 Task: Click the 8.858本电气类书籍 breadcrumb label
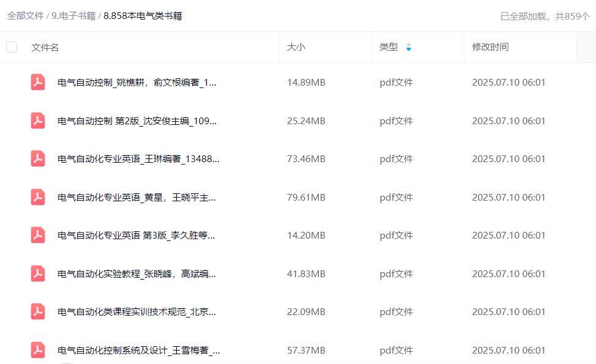[x=143, y=16]
